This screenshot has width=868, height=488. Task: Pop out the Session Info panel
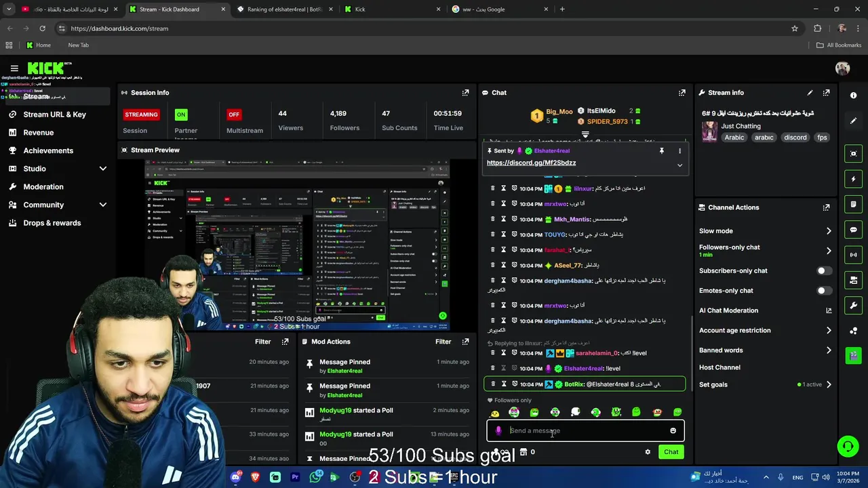click(x=465, y=93)
